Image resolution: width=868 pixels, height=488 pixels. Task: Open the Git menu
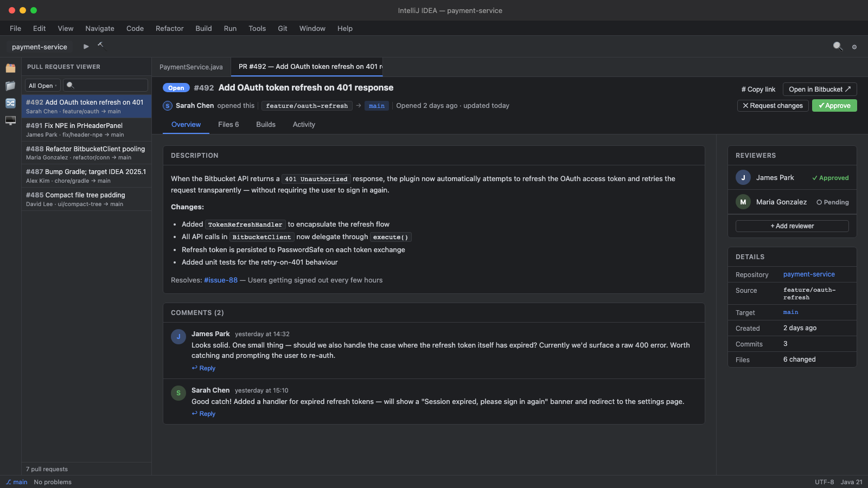[x=283, y=28]
